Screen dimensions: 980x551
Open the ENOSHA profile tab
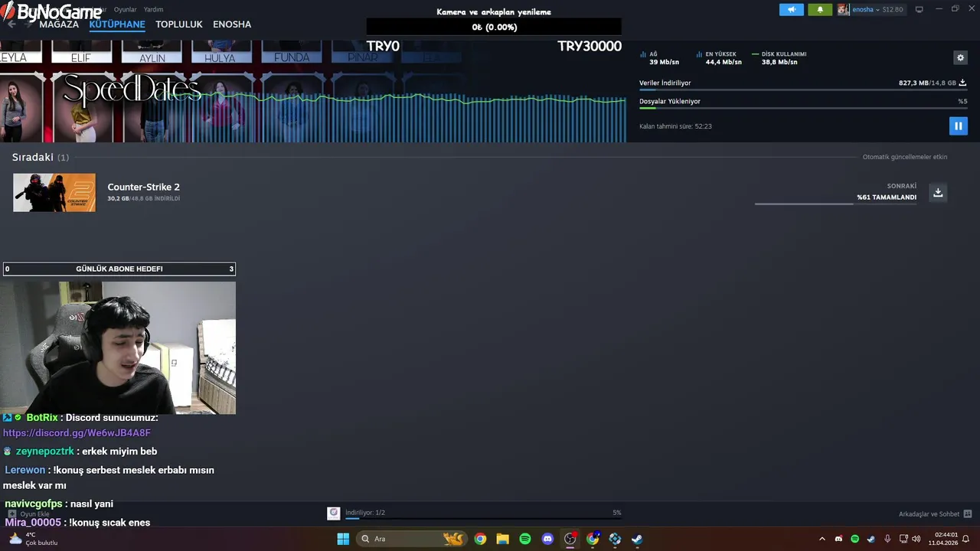232,24
